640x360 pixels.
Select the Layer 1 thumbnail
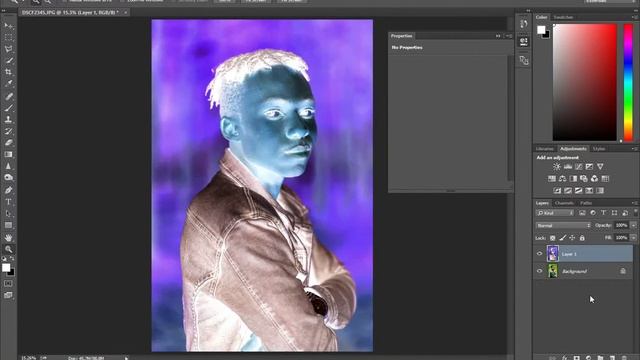pos(553,253)
